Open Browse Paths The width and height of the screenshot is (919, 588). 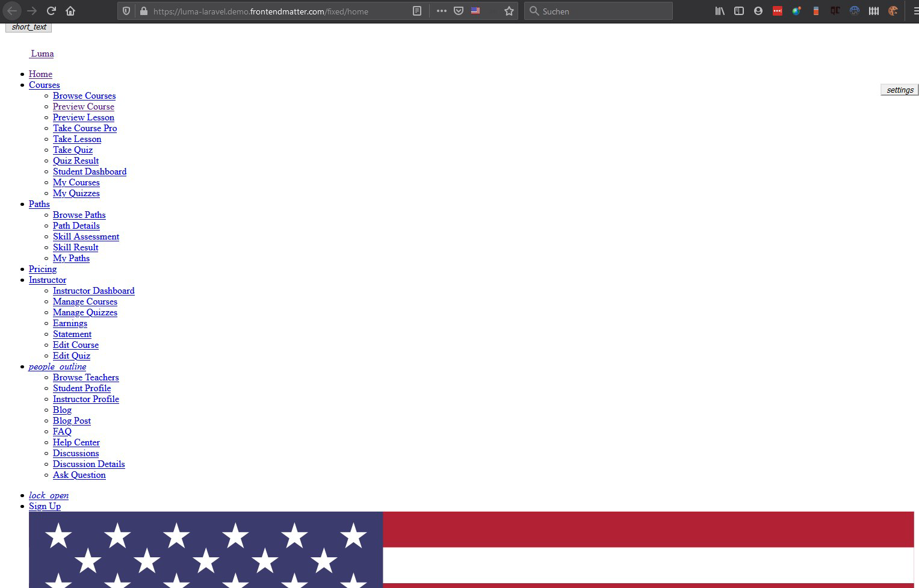point(79,215)
